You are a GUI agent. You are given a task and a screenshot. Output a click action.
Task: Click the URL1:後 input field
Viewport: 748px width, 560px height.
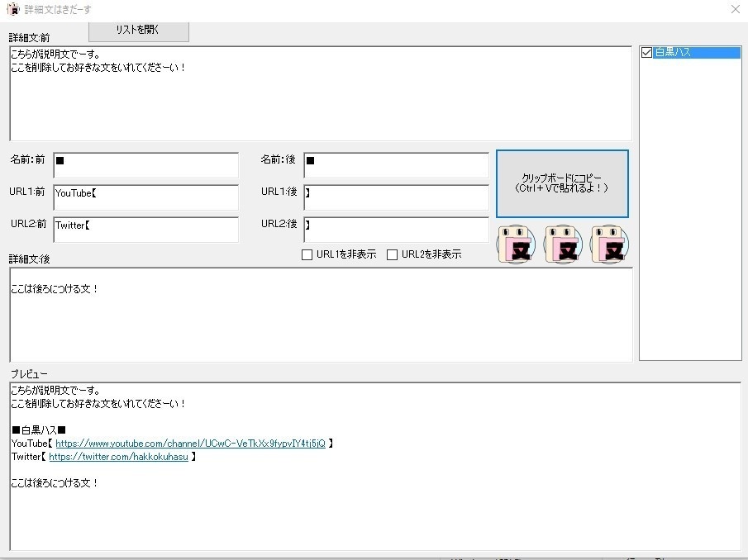coord(397,197)
